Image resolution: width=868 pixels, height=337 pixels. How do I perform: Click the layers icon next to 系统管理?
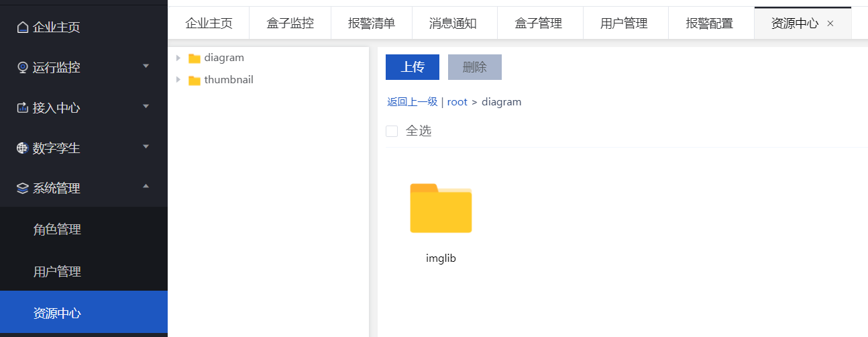click(x=23, y=189)
